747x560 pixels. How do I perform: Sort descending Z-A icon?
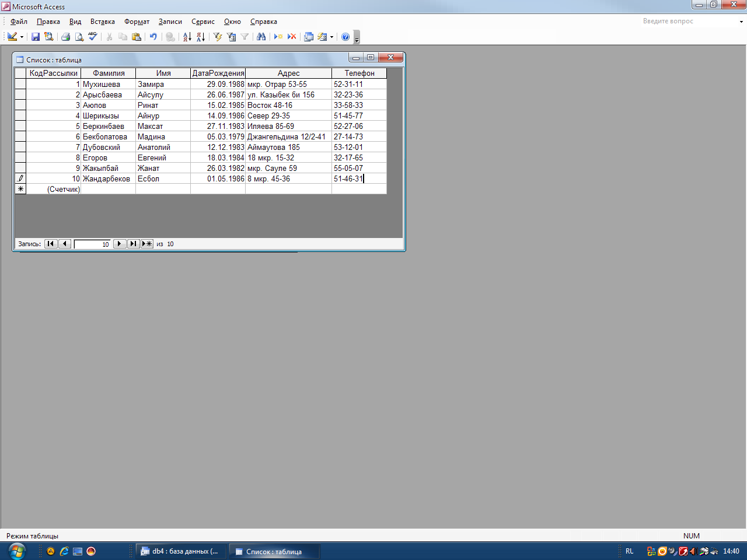pos(201,37)
